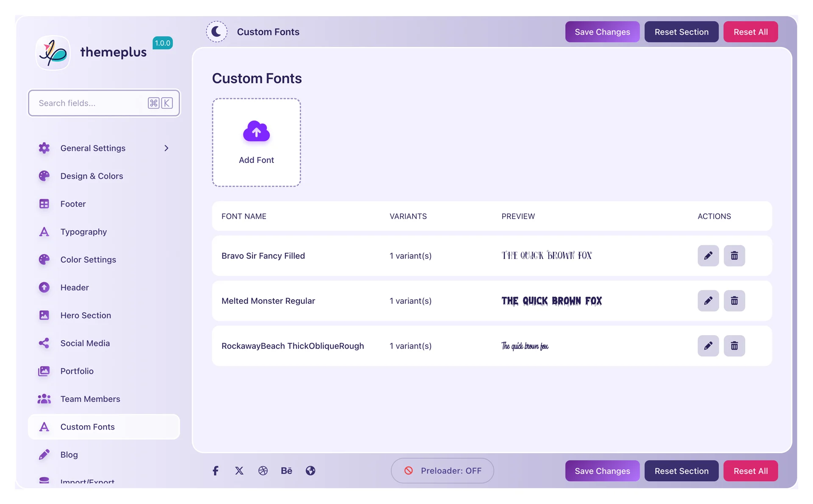Delete Melted Monster Regular font
Viewport: 813px width, 504px height.
click(x=734, y=301)
